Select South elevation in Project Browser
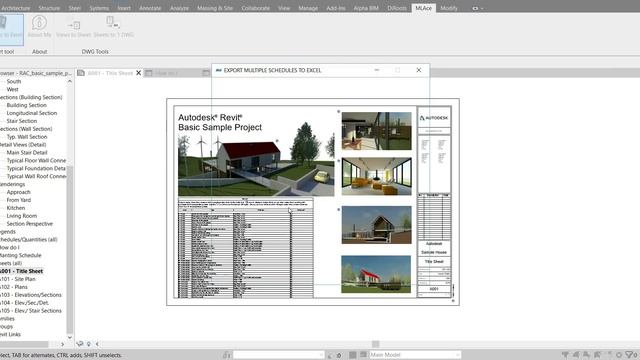 tap(14, 81)
